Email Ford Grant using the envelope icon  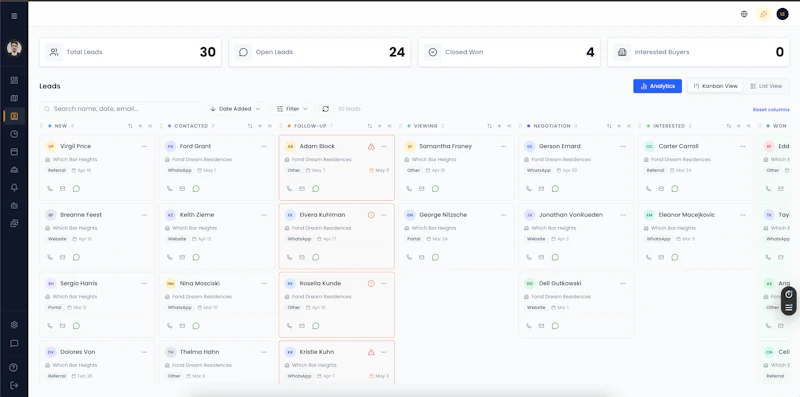[x=182, y=188]
